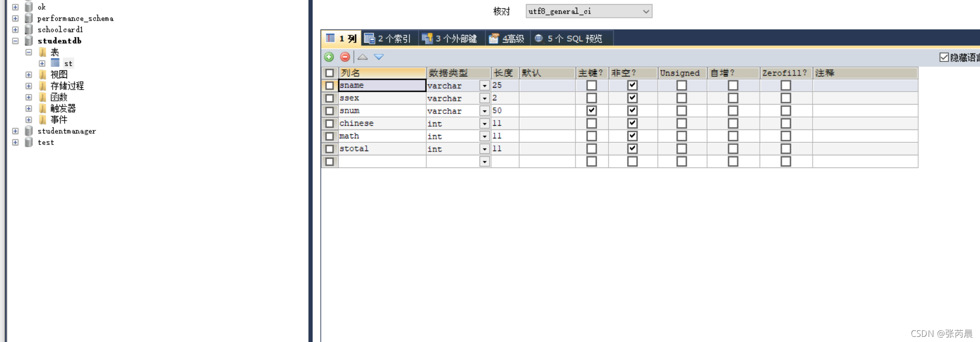Click the ok database icon
980x342 pixels.
[x=29, y=7]
